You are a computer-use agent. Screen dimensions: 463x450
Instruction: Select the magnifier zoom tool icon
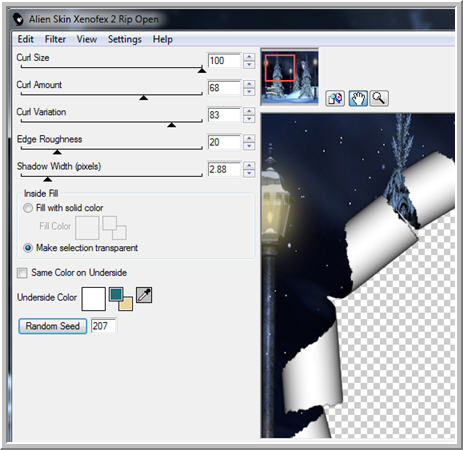(x=379, y=98)
